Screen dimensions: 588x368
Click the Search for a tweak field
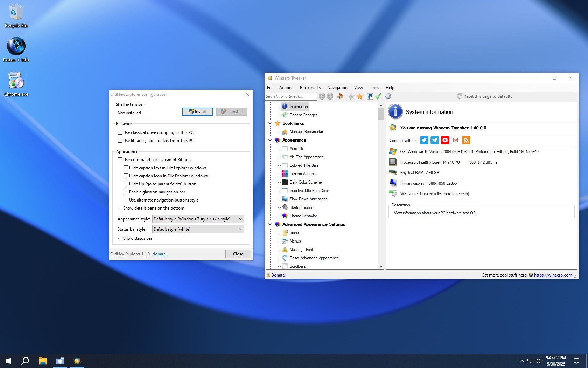291,96
